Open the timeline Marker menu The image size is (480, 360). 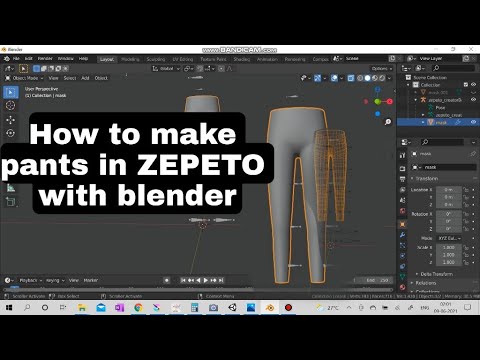pos(91,280)
